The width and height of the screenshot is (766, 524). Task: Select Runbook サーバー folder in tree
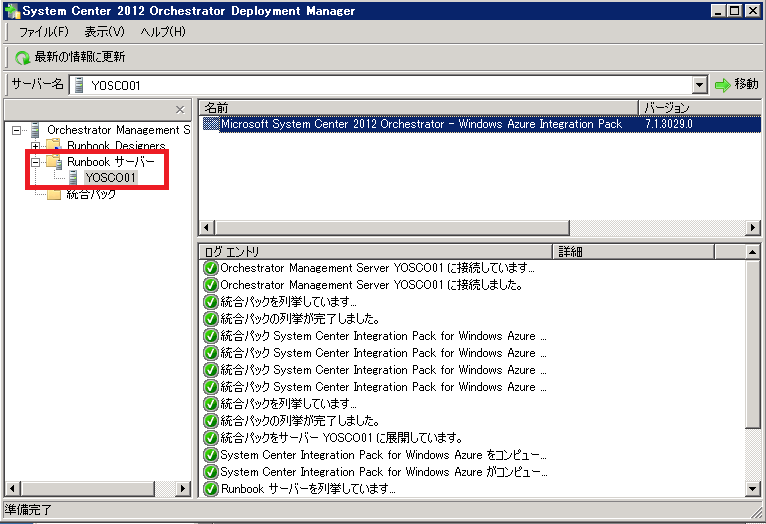coord(110,162)
